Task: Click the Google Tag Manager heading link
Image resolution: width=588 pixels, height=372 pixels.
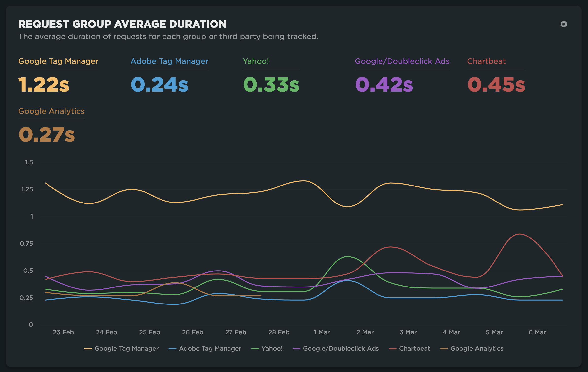Action: click(x=58, y=61)
